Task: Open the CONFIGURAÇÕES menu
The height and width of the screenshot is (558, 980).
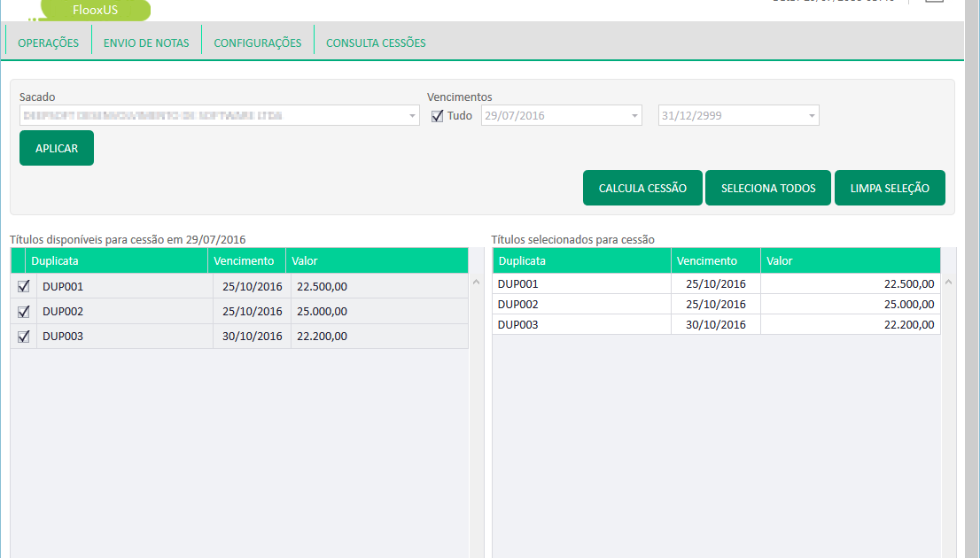Action: coord(258,43)
